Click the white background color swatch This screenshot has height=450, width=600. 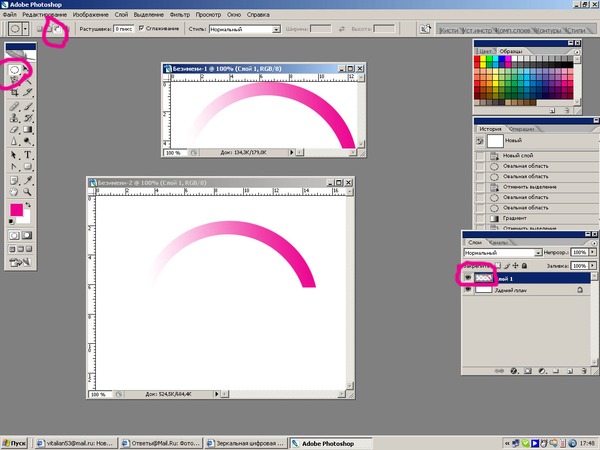(26, 218)
